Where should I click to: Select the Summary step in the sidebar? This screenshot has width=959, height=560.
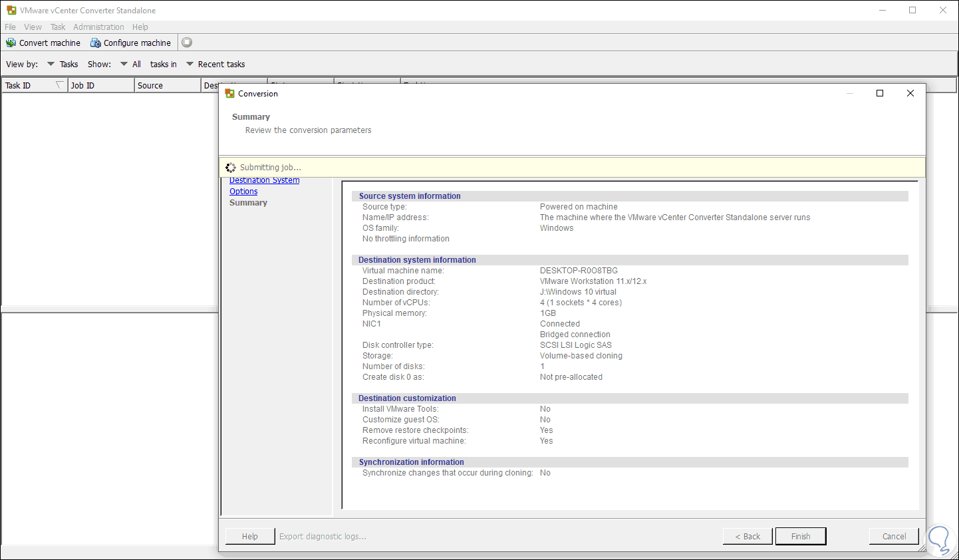(248, 203)
